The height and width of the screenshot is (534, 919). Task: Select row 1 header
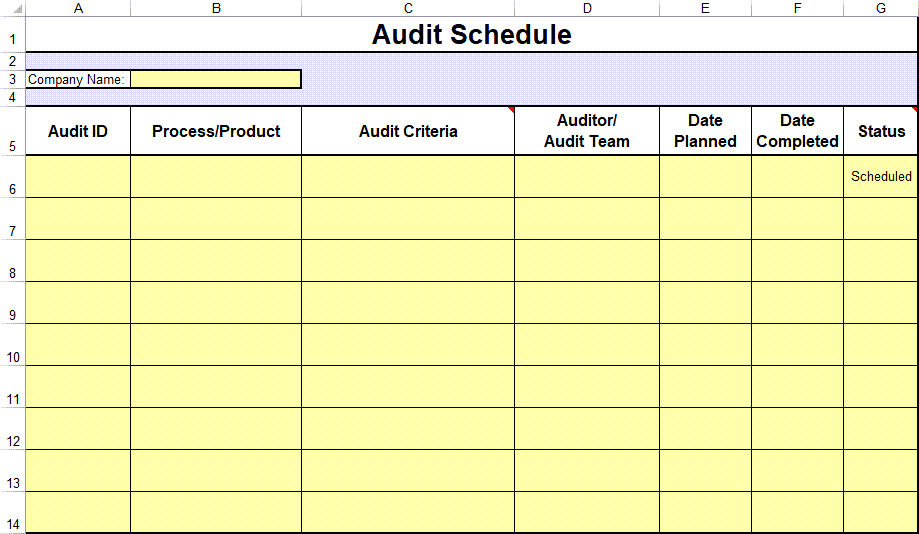pos(12,35)
